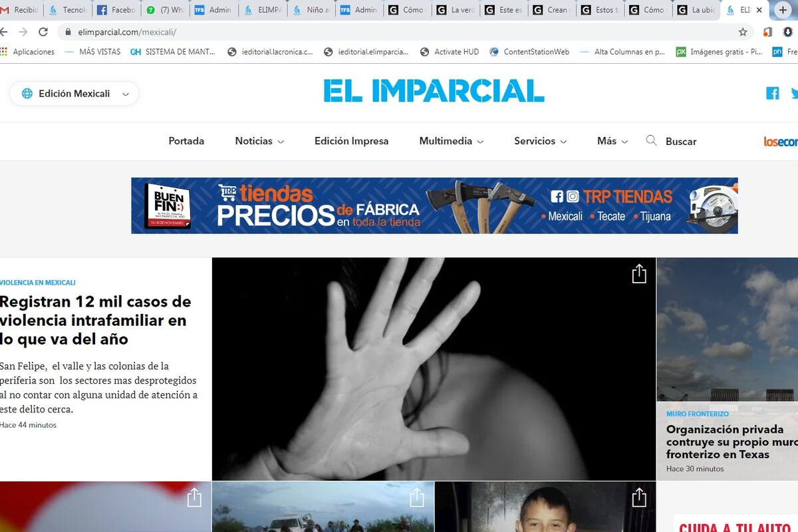798x532 pixels.
Task: Open headline Registran 12 mil casos de violencia
Action: (x=95, y=320)
